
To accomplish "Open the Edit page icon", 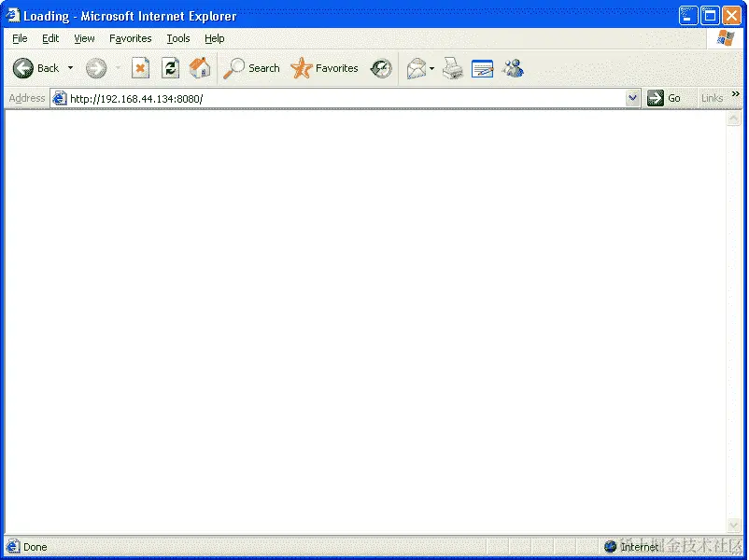I will coord(482,68).
